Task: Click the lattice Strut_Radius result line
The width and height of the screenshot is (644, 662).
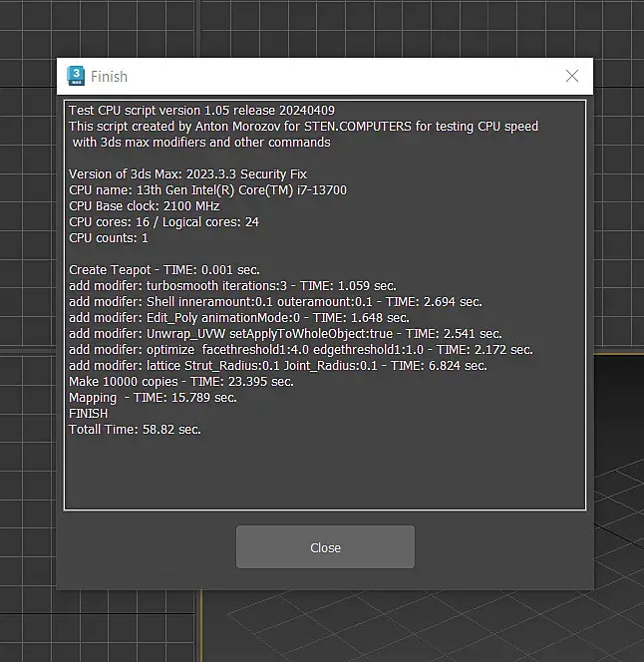Action: tap(278, 366)
